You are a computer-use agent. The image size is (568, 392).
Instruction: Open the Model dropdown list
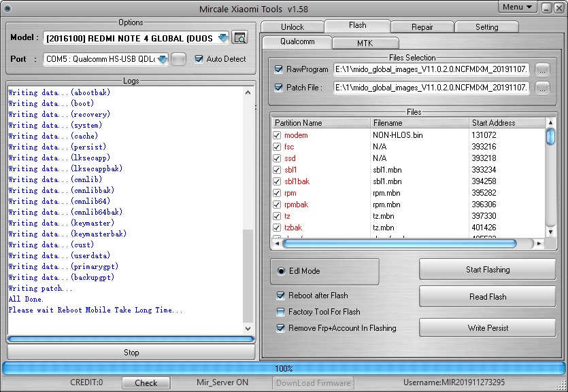(x=223, y=37)
